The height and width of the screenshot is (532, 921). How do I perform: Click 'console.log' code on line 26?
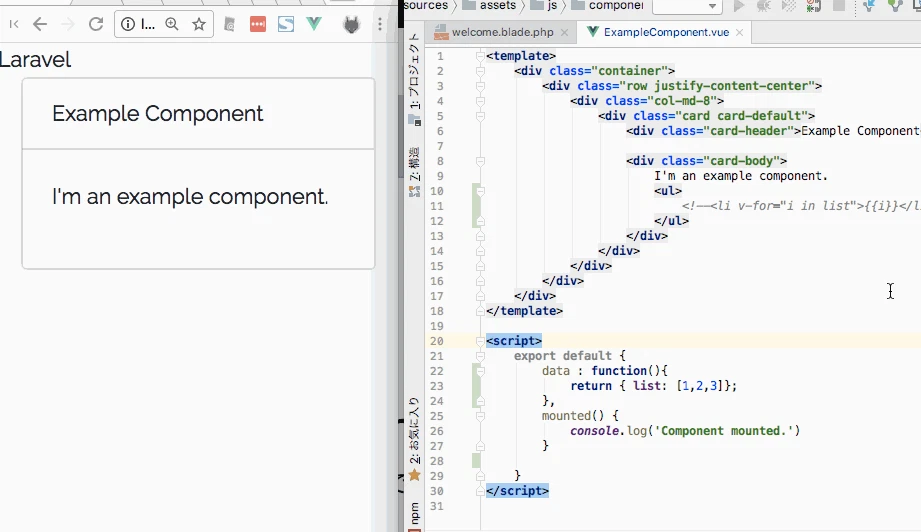(x=608, y=431)
